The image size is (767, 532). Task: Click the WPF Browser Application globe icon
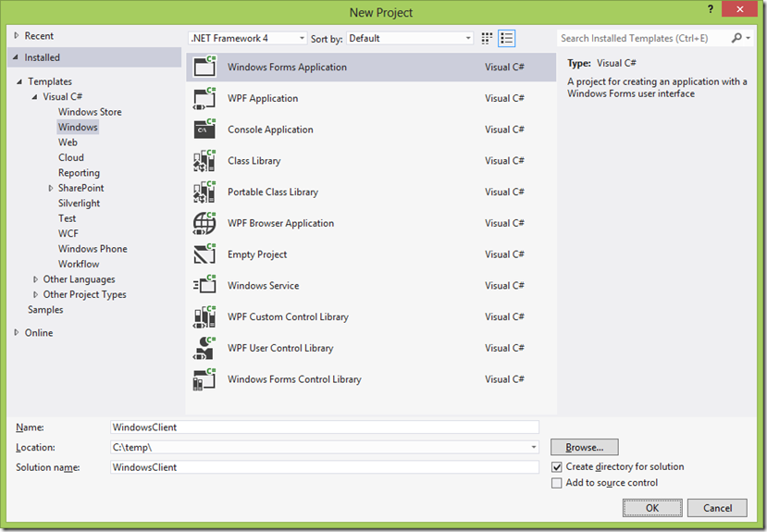pyautogui.click(x=204, y=223)
